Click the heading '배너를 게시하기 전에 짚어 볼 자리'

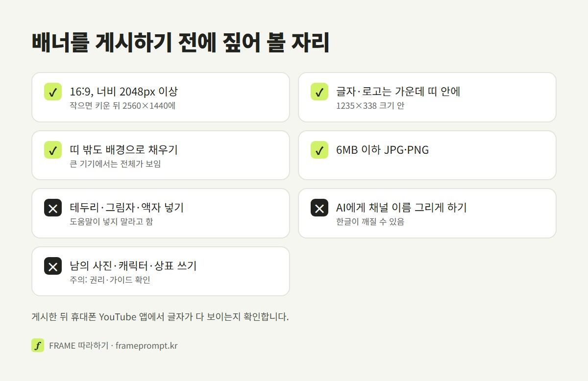click(180, 44)
